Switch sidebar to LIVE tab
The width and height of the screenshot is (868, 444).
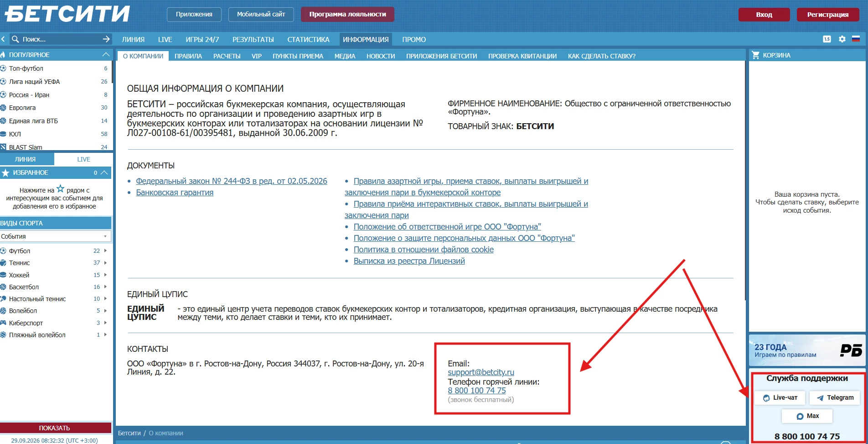(x=83, y=159)
